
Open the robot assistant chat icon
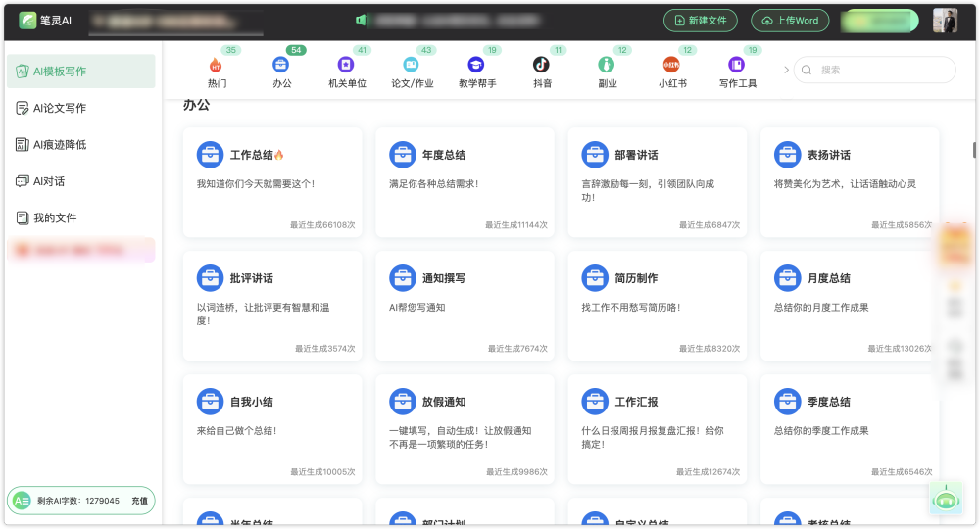pyautogui.click(x=946, y=499)
